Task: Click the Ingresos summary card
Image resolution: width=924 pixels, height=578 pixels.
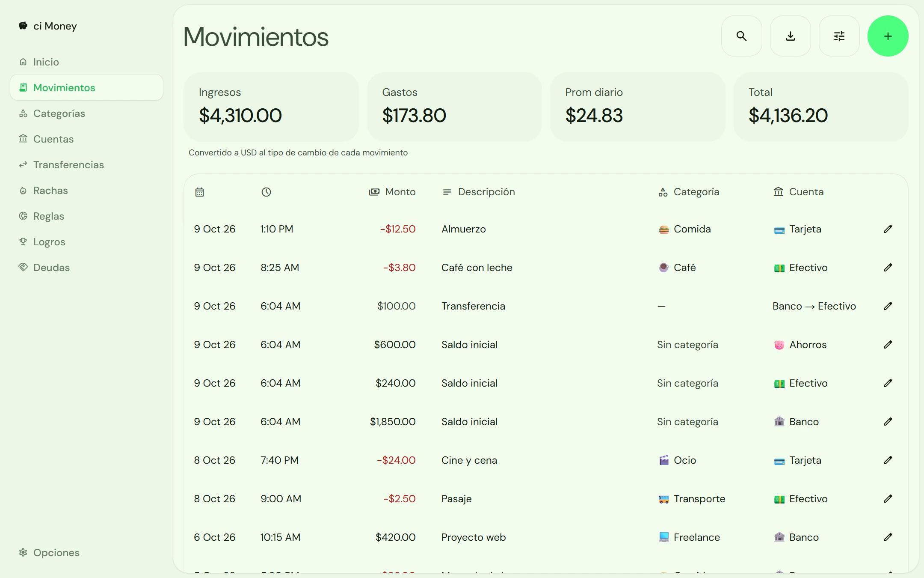Action: coord(271,107)
